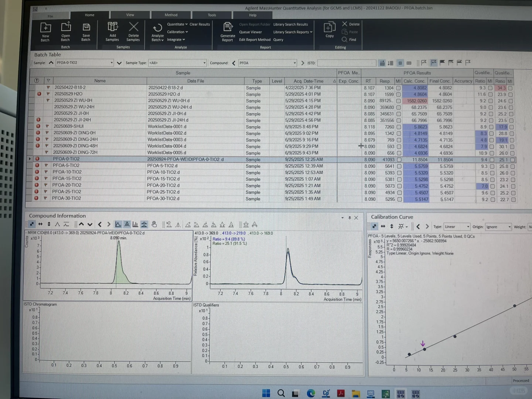Tick MI checkbox beside response 41093
Viewport: 532px width, 399px height.
399,160
